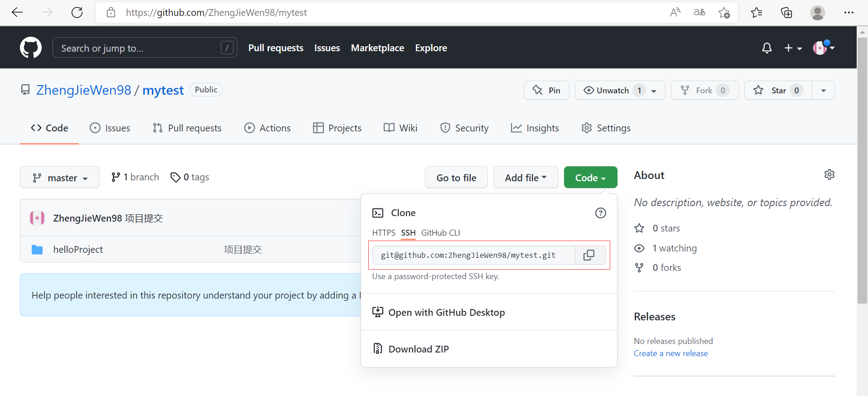Open the Projects tab

tap(337, 128)
